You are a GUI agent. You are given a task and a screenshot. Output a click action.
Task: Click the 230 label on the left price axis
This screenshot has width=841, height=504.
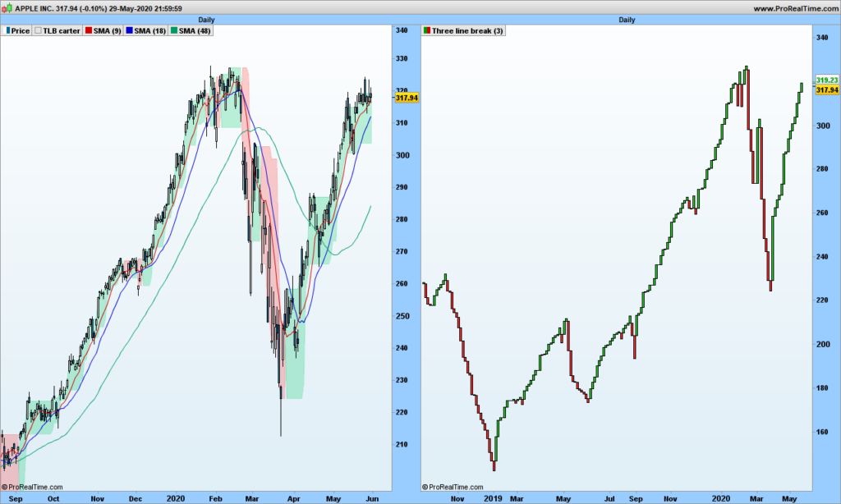click(x=402, y=380)
